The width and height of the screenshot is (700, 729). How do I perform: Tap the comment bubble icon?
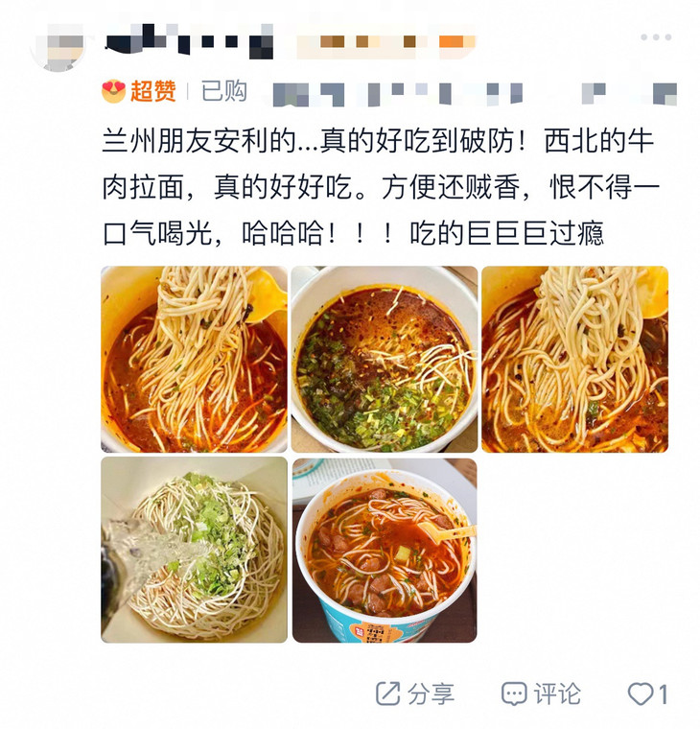pyautogui.click(x=514, y=694)
